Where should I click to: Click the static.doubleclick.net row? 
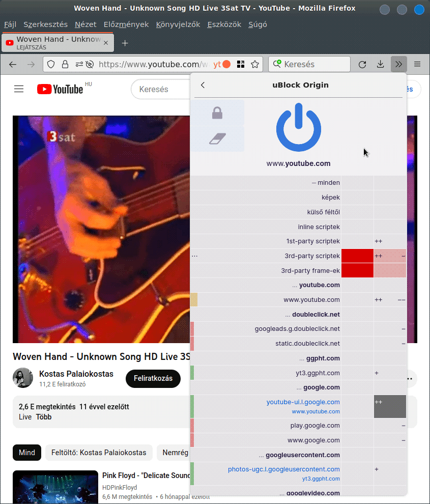(266, 344)
